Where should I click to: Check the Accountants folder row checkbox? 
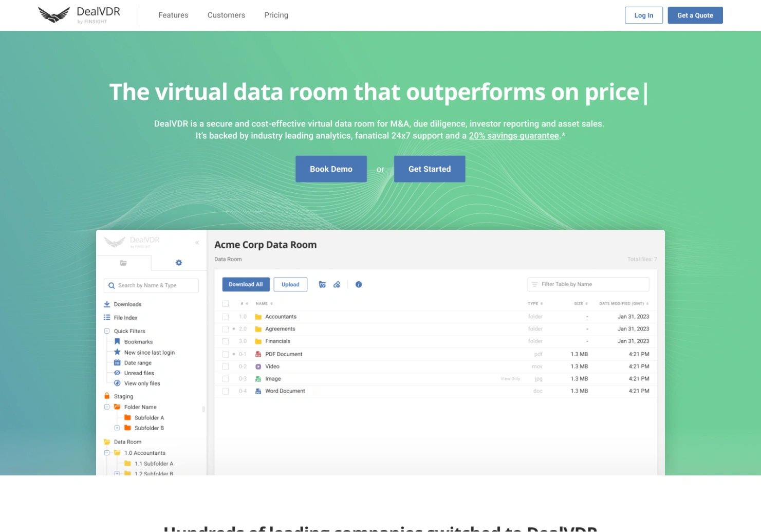coord(226,317)
